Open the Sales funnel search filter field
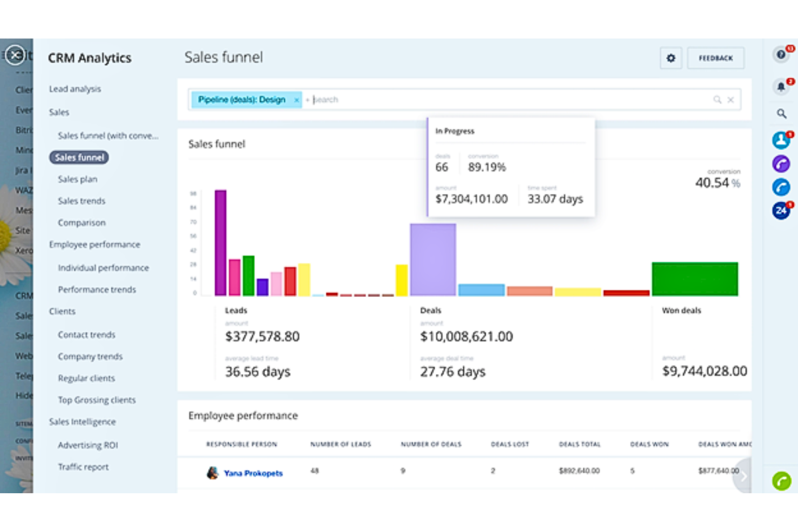The height and width of the screenshot is (532, 798). click(x=377, y=99)
